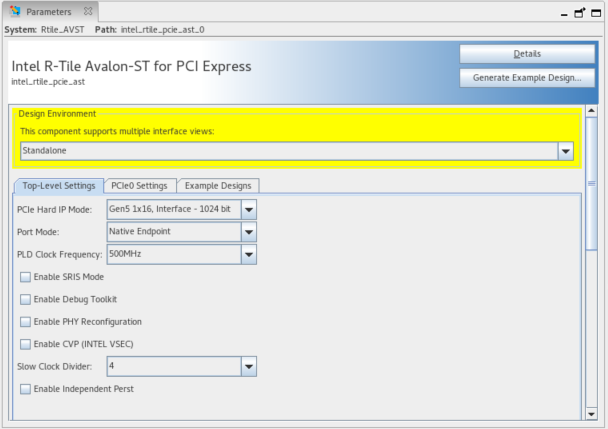The width and height of the screenshot is (608, 429).
Task: Toggle Enable Debug Toolkit
Action: 25,299
